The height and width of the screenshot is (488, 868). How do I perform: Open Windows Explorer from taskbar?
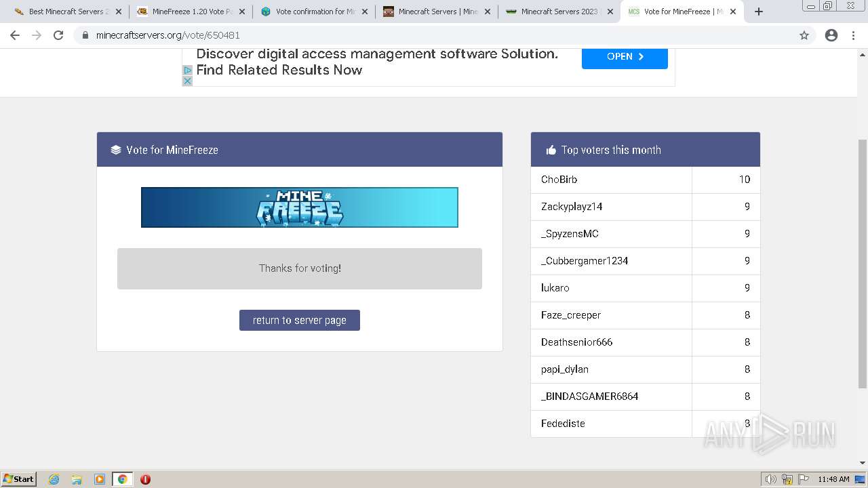point(77,479)
